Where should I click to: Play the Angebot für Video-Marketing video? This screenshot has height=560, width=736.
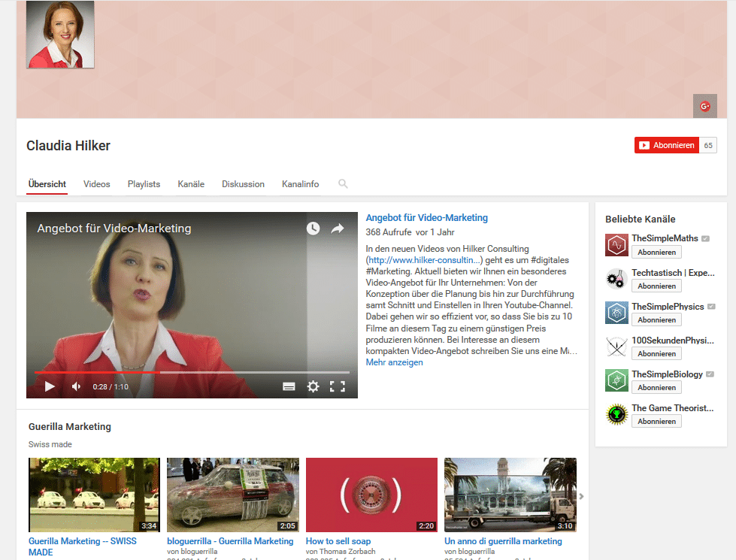pyautogui.click(x=50, y=386)
